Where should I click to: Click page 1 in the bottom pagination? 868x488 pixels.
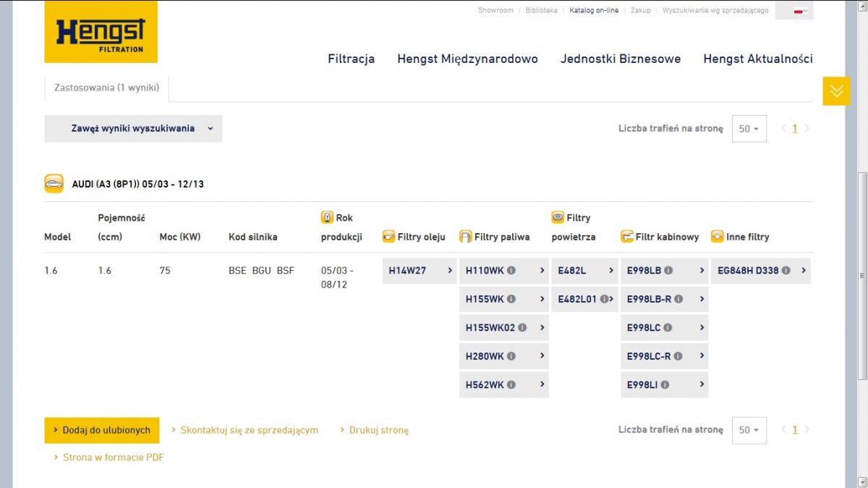pos(795,430)
